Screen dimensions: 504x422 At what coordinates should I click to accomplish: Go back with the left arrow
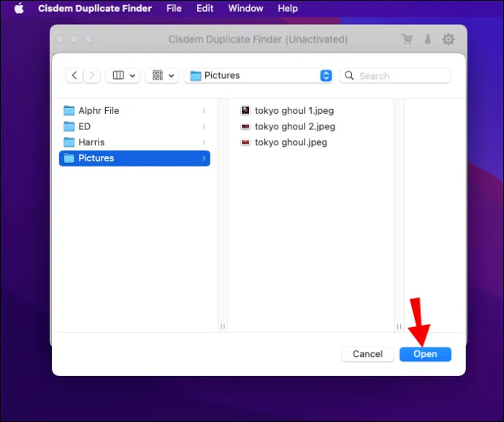point(75,75)
